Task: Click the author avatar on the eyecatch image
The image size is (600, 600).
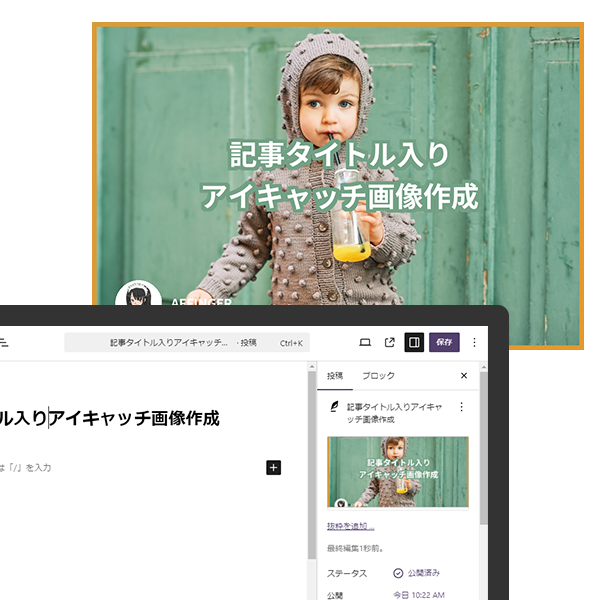Action: pos(138,293)
